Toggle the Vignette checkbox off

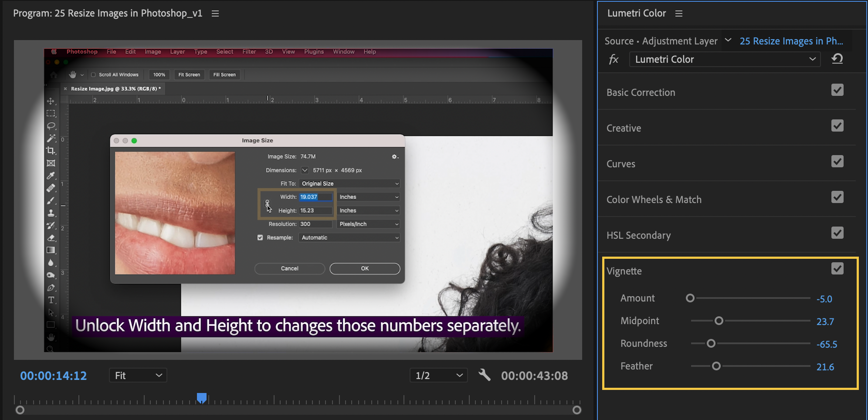[x=837, y=269]
